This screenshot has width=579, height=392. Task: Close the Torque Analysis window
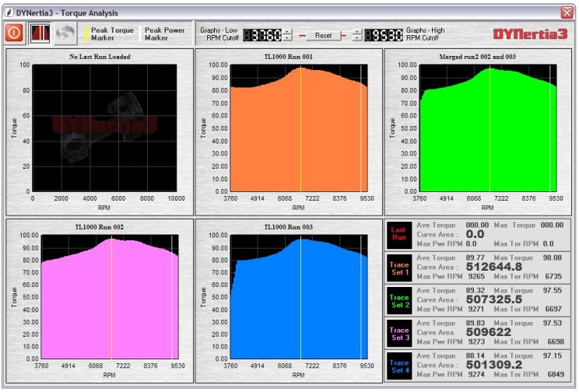point(567,12)
